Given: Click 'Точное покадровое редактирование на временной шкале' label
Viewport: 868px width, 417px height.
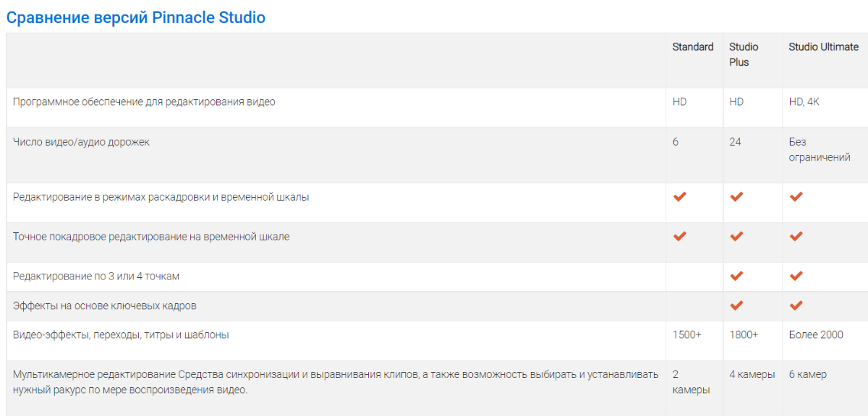Looking at the screenshot, I should click(151, 237).
